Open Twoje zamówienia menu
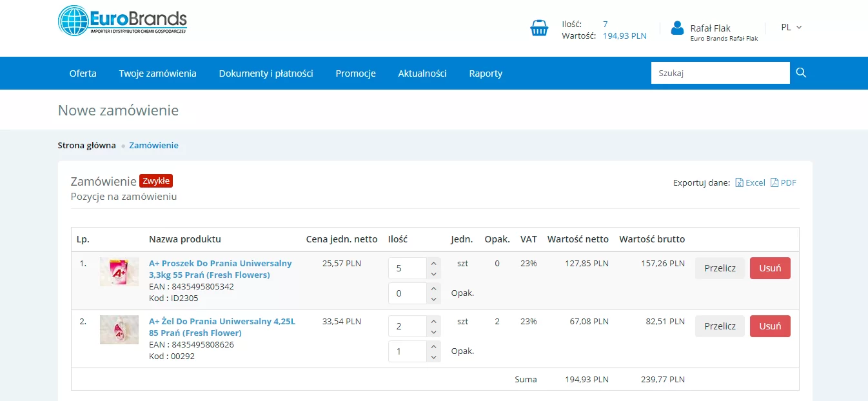Screen dimensions: 868x401 (158, 73)
